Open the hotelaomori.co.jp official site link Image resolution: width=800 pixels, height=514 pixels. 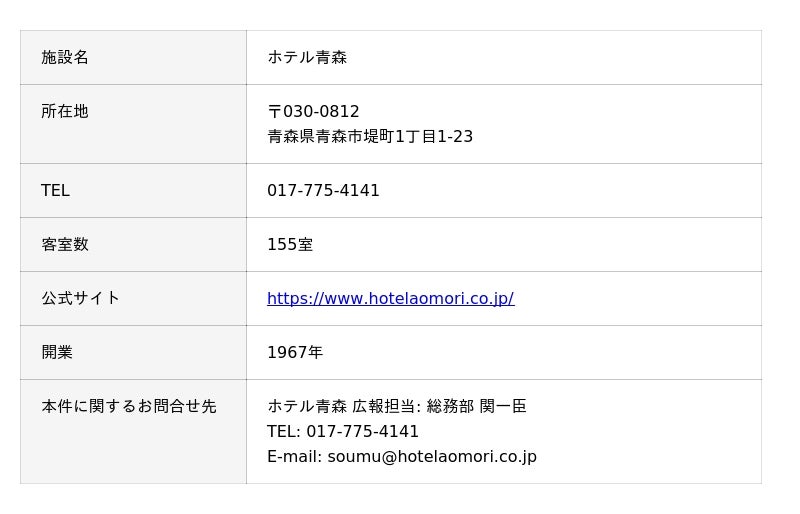[x=390, y=298]
